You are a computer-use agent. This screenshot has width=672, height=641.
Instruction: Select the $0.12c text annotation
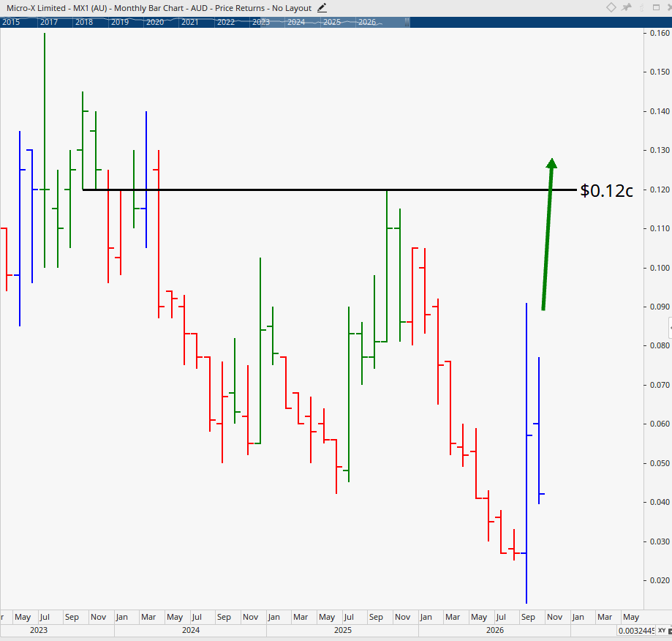click(x=606, y=191)
